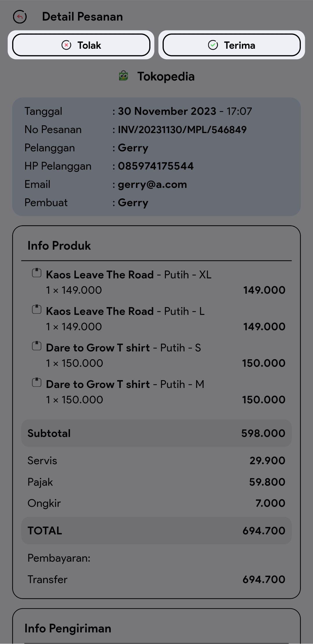Viewport: 313px width, 644px height.
Task: Tap the customer phone number 085974175544
Action: click(x=156, y=166)
